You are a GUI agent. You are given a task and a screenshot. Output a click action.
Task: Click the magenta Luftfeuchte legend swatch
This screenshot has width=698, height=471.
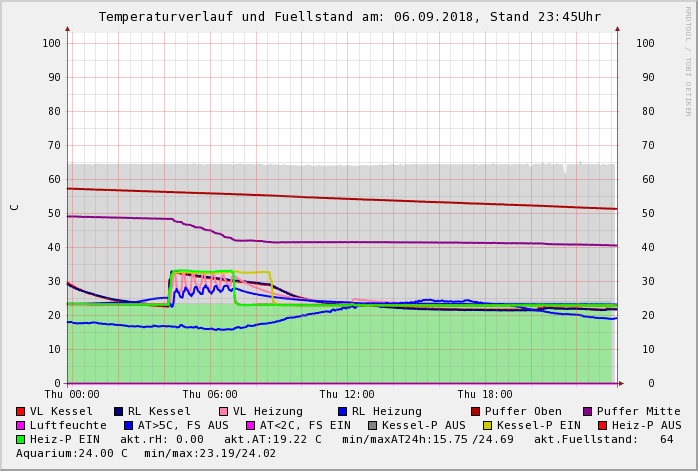[20, 426]
